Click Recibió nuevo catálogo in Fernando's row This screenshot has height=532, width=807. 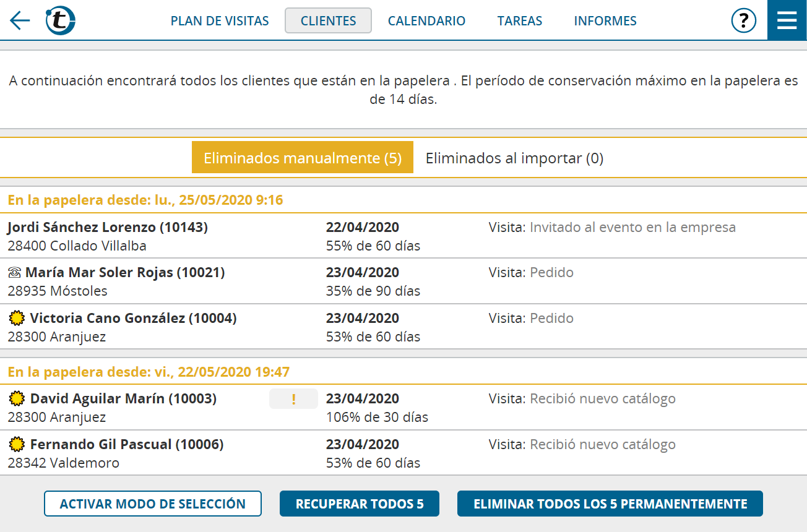[x=603, y=444]
